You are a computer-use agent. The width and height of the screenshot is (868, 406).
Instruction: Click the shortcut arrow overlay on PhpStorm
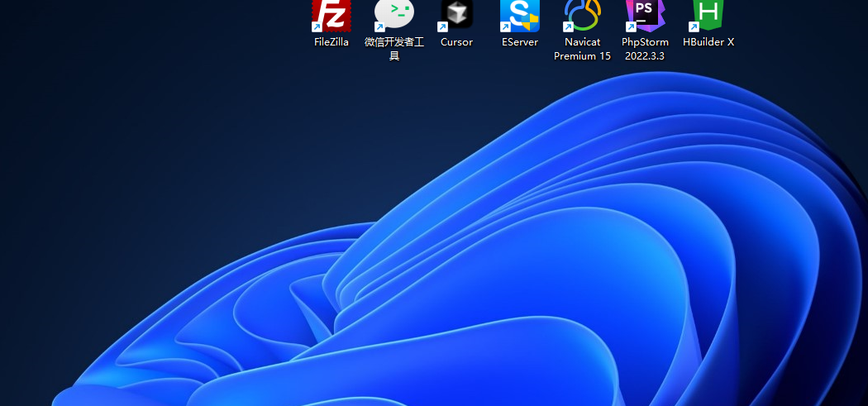(x=631, y=27)
